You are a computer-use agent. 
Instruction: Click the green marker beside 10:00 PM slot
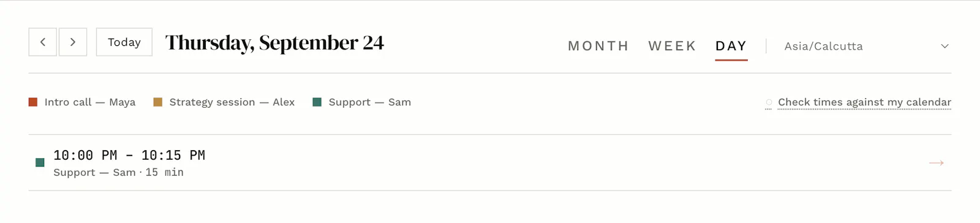(x=40, y=162)
